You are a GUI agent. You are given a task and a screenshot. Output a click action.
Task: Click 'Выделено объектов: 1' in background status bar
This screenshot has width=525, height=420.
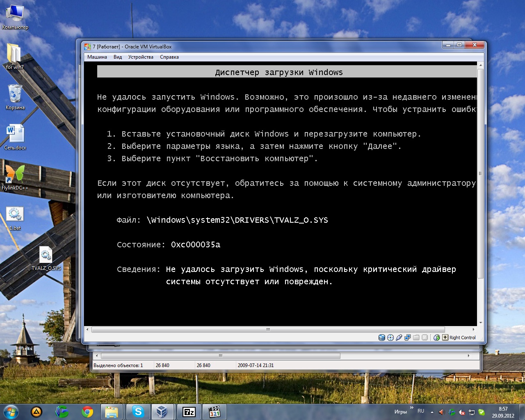(118, 365)
